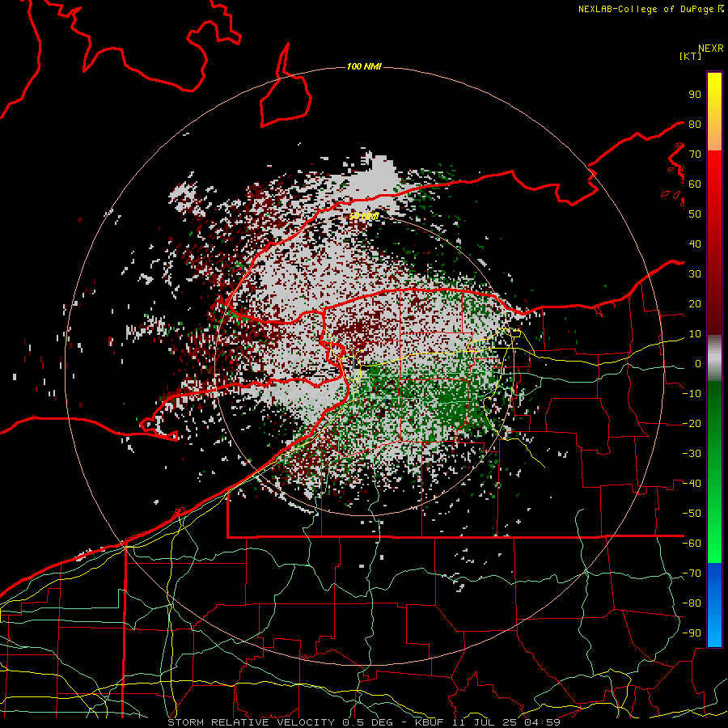728x728 pixels.
Task: Click the 40 value on the velocity scale
Action: (695, 243)
